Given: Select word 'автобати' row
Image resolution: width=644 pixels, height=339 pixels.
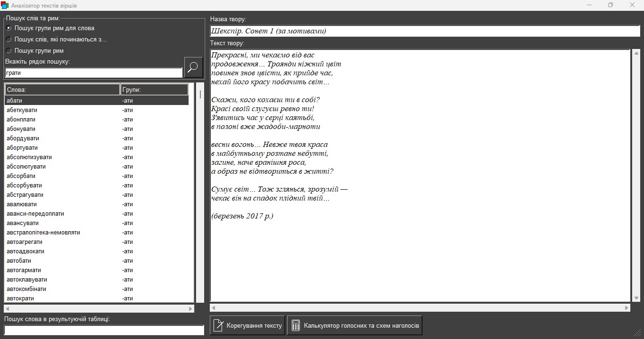Looking at the screenshot, I should (x=97, y=261).
